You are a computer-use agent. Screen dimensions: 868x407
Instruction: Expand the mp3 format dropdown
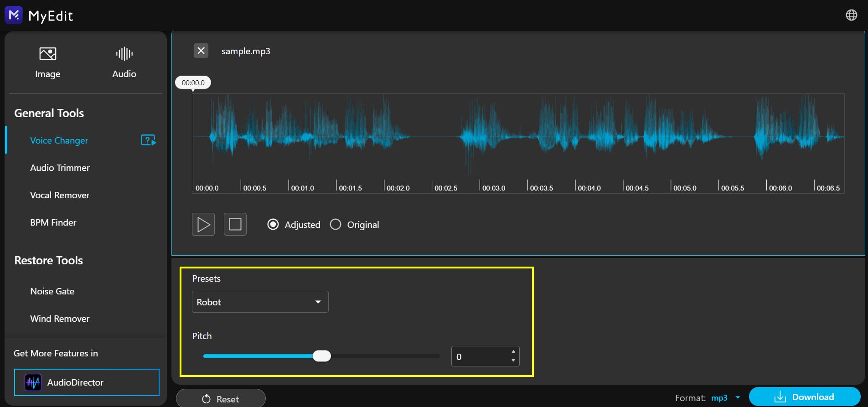(x=738, y=397)
